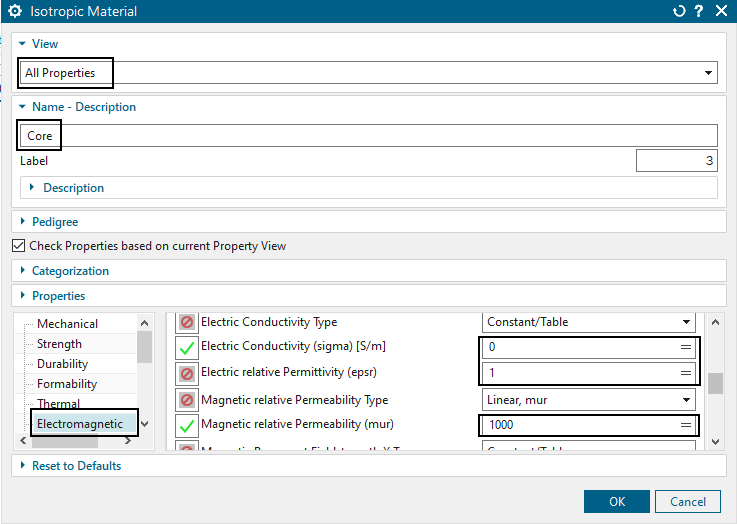The width and height of the screenshot is (737, 524).
Task: Click green check icon beside Magnetic relative Permeability (mur)
Action: tap(187, 425)
